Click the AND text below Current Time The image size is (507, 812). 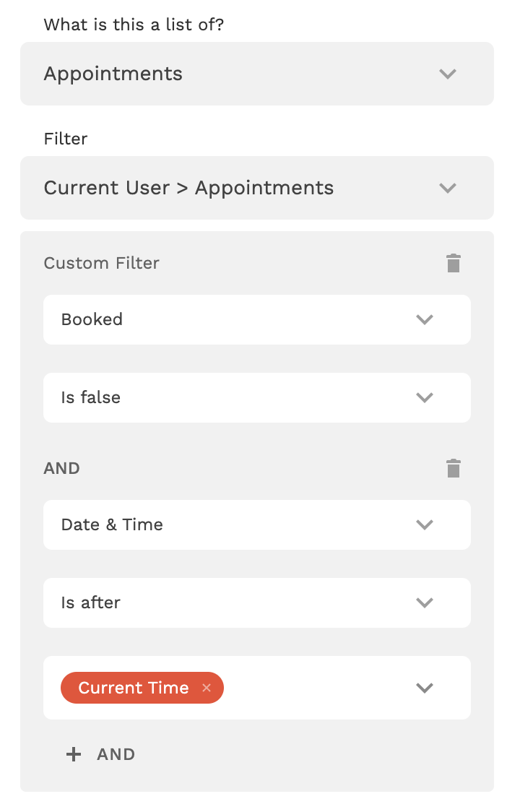[x=116, y=754]
